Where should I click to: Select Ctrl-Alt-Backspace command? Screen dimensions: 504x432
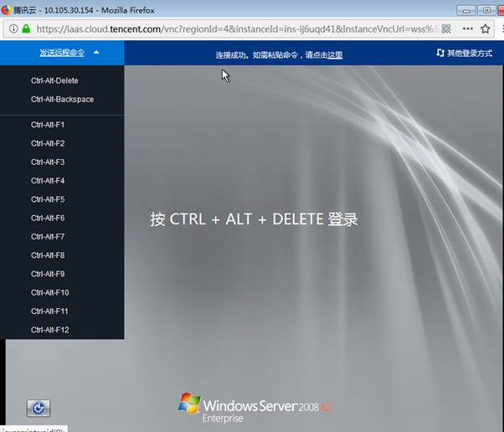pyautogui.click(x=62, y=100)
